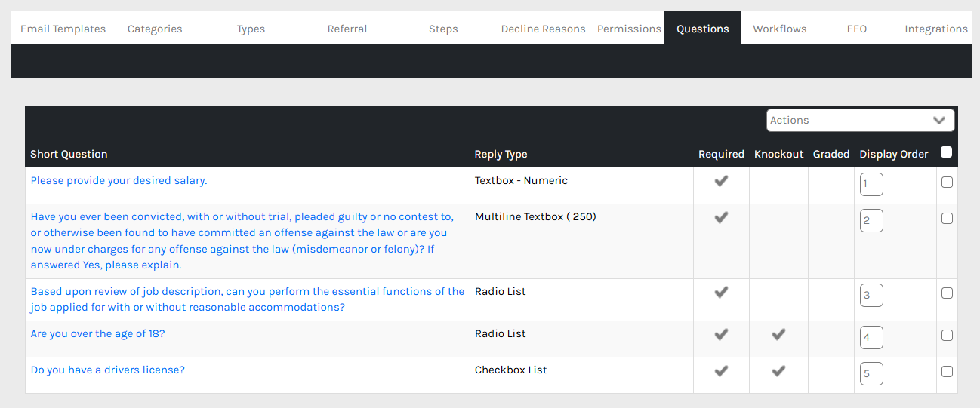Click Knockout checkmark for drivers license row
Viewport: 980px width, 408px height.
click(x=778, y=371)
